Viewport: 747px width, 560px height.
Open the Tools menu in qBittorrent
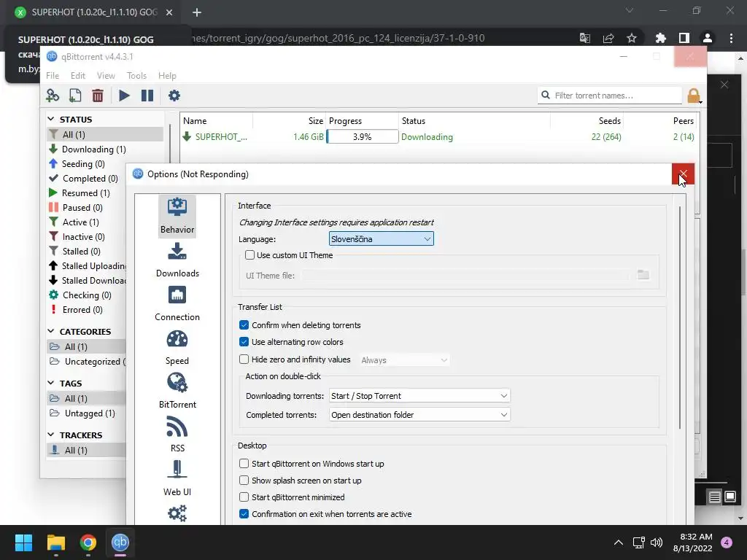coord(136,76)
